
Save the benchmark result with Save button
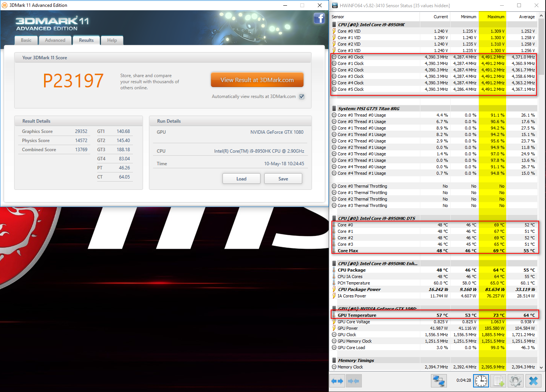point(283,179)
